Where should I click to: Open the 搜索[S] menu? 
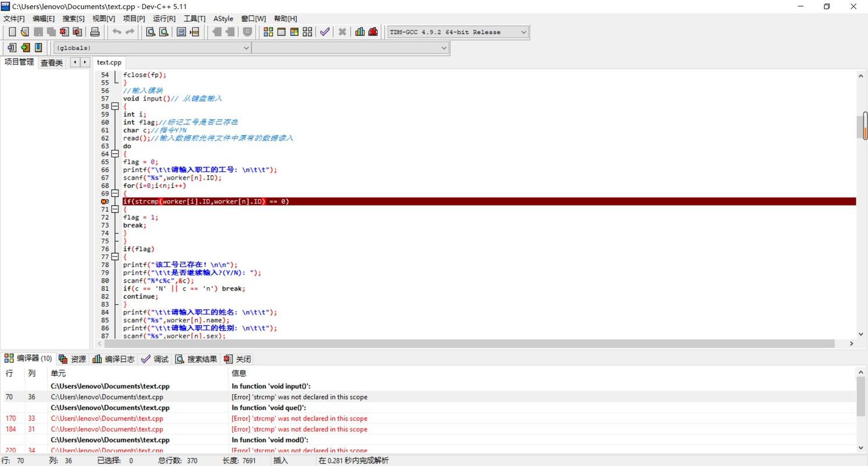(73, 19)
